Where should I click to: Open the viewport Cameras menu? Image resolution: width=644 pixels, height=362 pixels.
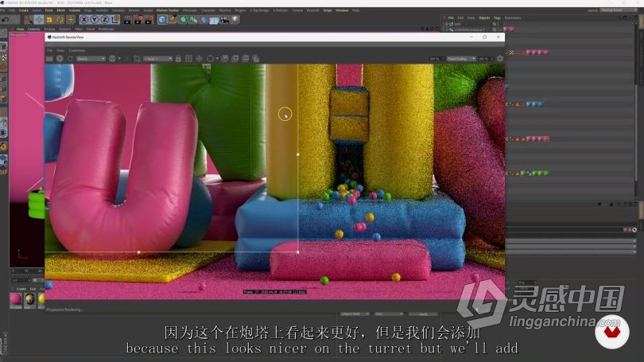33,29
